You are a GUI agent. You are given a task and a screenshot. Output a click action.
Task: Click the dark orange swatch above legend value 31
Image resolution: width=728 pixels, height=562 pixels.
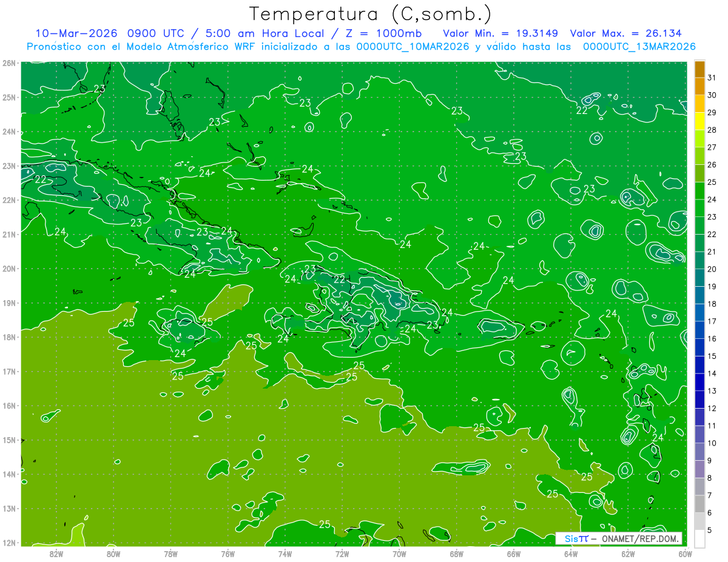[x=699, y=69]
